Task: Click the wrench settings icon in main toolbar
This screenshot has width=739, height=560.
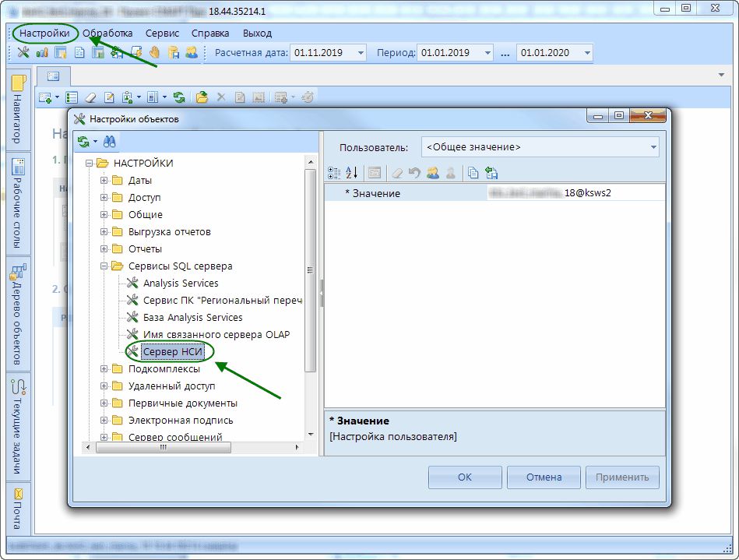Action: click(23, 53)
